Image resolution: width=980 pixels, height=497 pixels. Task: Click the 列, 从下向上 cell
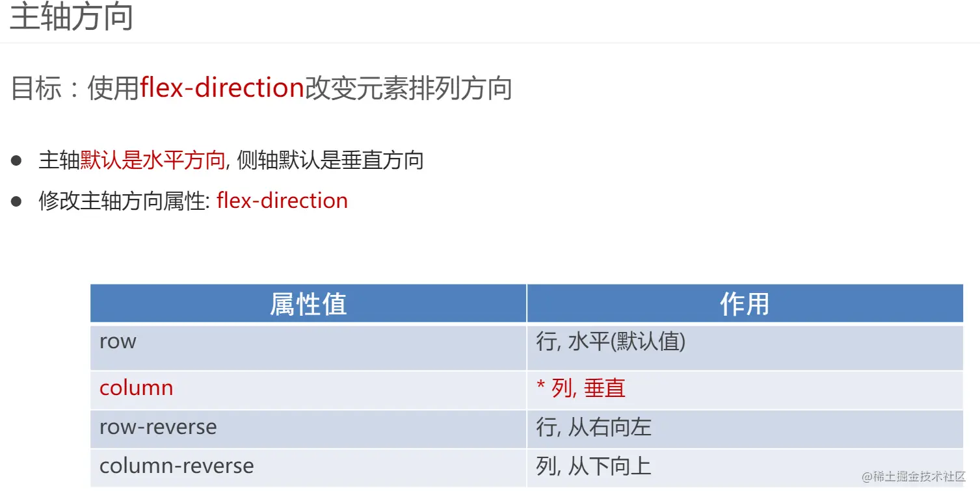click(x=745, y=468)
